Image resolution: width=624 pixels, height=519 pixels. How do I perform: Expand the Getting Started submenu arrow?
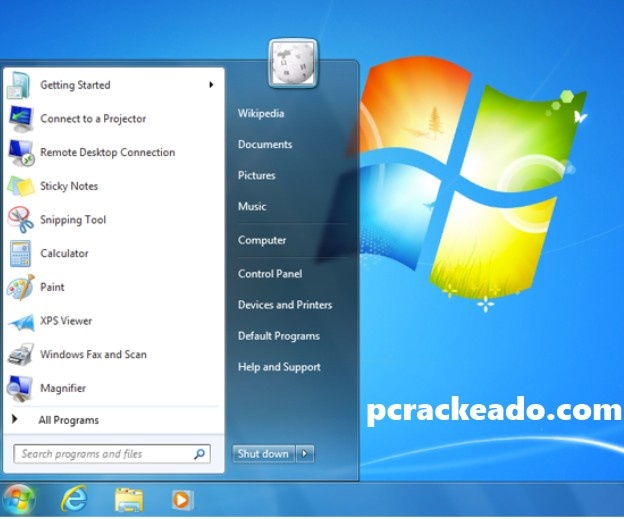click(x=211, y=85)
